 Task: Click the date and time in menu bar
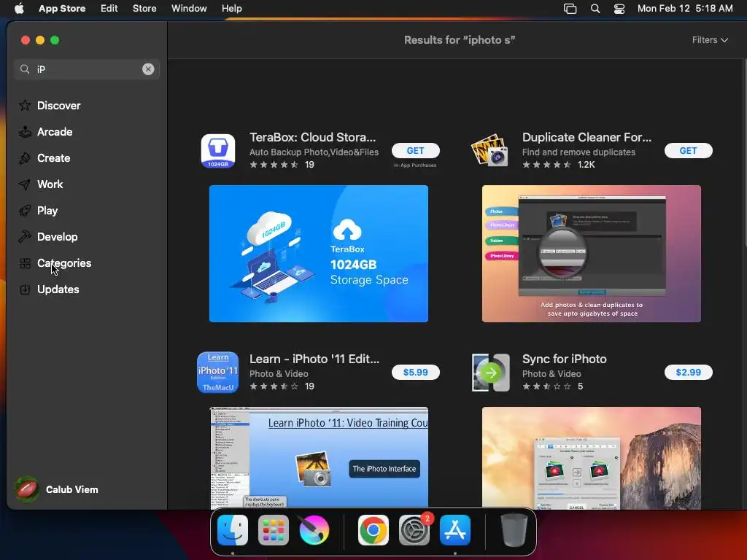[685, 9]
